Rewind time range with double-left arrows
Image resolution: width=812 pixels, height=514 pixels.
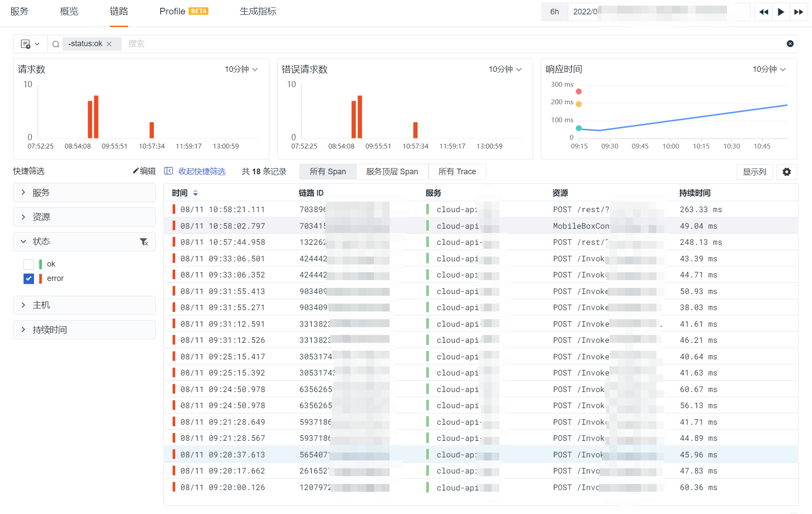click(x=764, y=12)
